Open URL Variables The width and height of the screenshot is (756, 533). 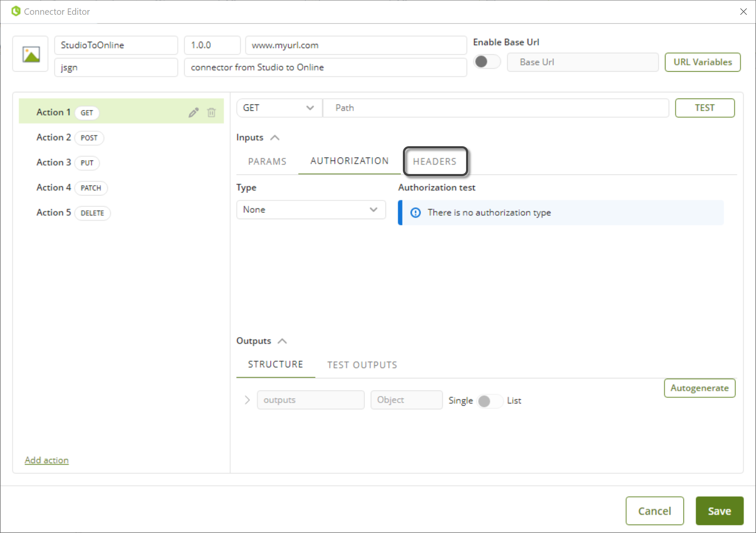[702, 62]
